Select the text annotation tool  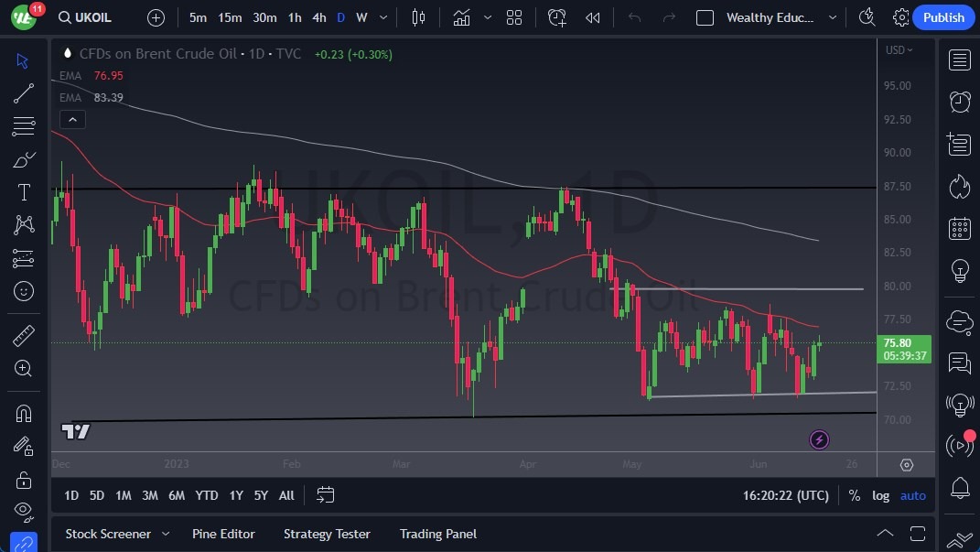click(x=24, y=192)
